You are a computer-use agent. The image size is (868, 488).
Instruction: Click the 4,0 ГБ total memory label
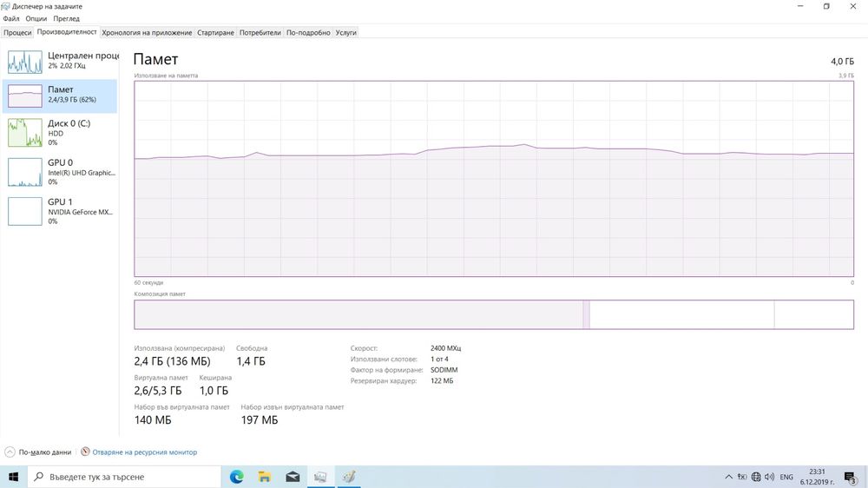(x=842, y=62)
